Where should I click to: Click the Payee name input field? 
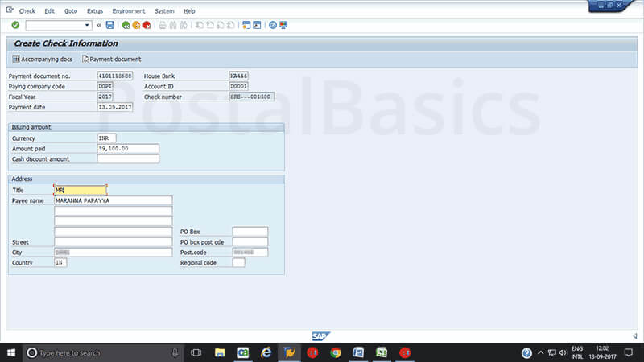click(x=113, y=200)
